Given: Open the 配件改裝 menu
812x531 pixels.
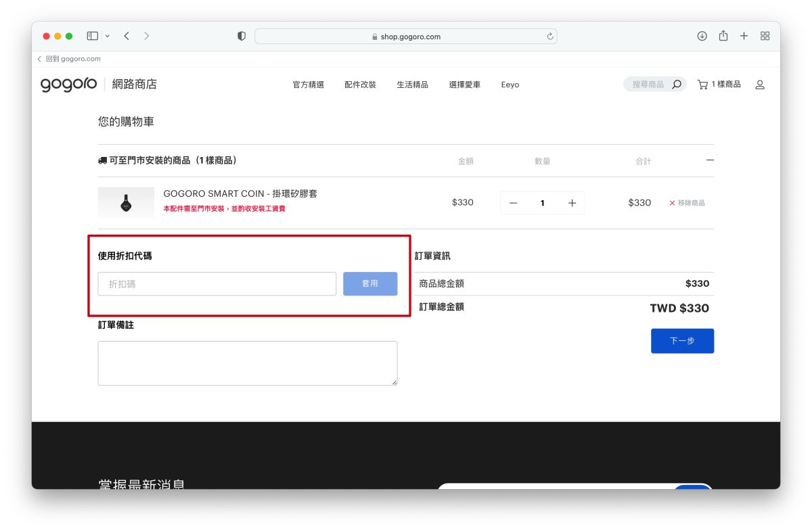Looking at the screenshot, I should (360, 85).
